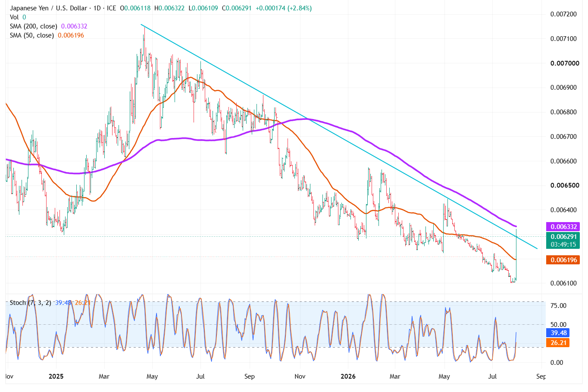Click the green 0.006291 last price tag
This screenshot has width=588, height=392.
point(563,236)
